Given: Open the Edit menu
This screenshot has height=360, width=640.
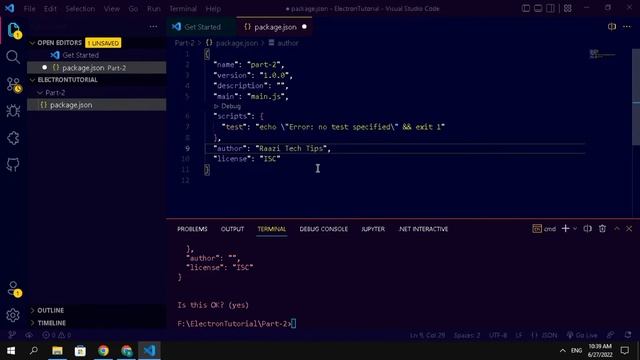Looking at the screenshot, I should point(50,9).
